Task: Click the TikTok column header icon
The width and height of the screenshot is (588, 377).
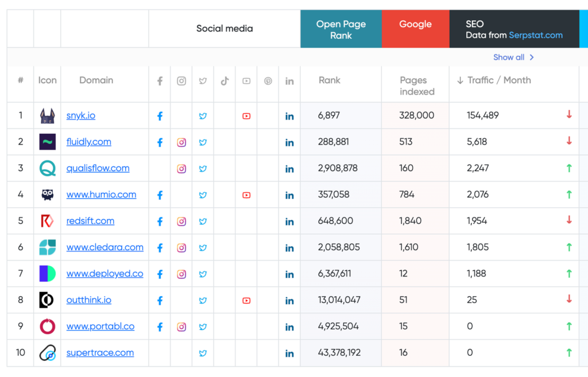Action: 225,81
